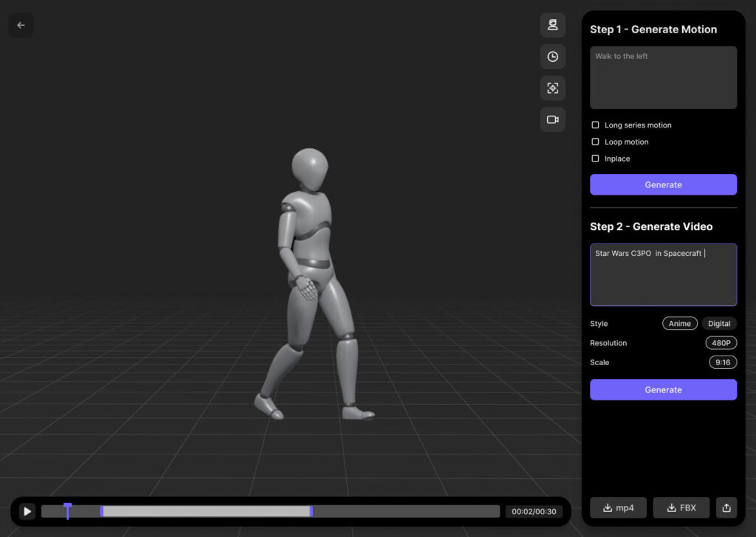Download the animation as FBX
Image resolution: width=756 pixels, height=537 pixels.
681,507
